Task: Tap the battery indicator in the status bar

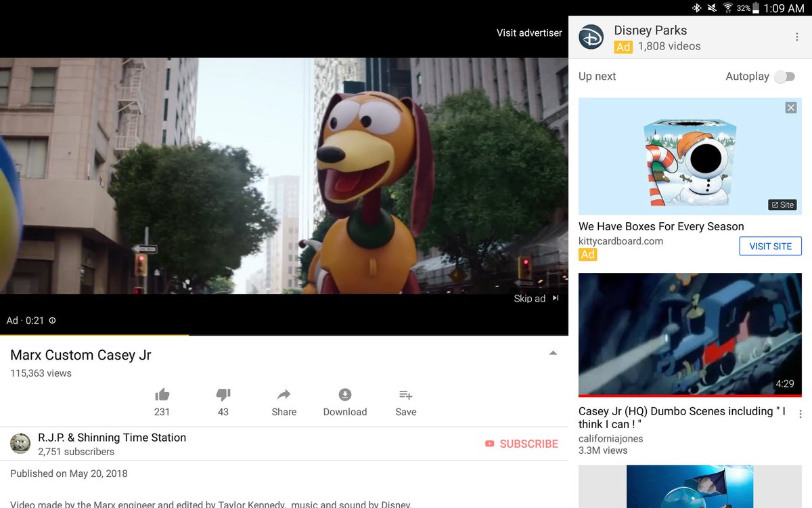Action: 755,8
